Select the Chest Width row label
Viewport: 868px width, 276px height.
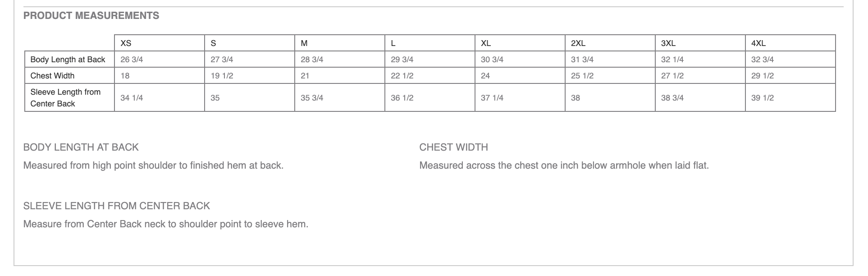[x=52, y=76]
